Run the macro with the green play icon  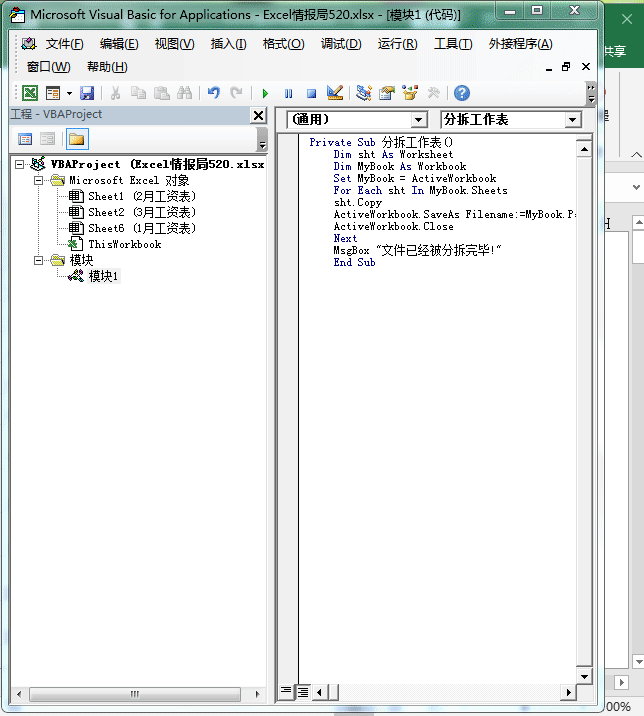pyautogui.click(x=265, y=94)
